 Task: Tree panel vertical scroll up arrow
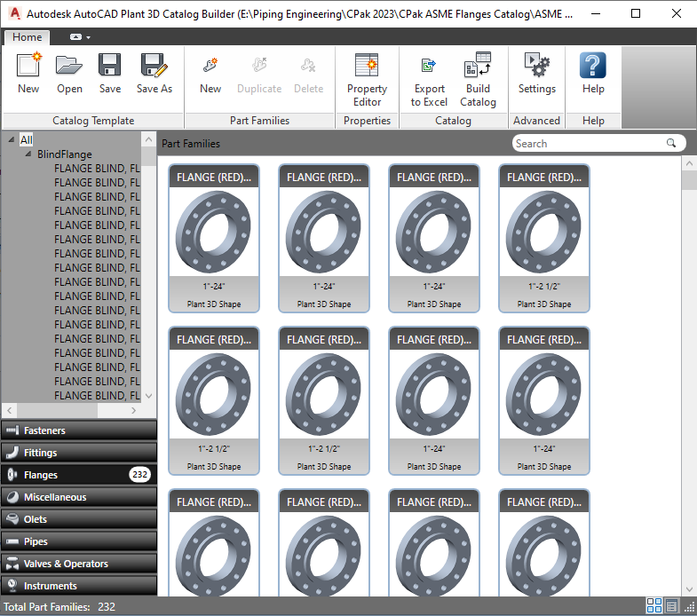149,139
